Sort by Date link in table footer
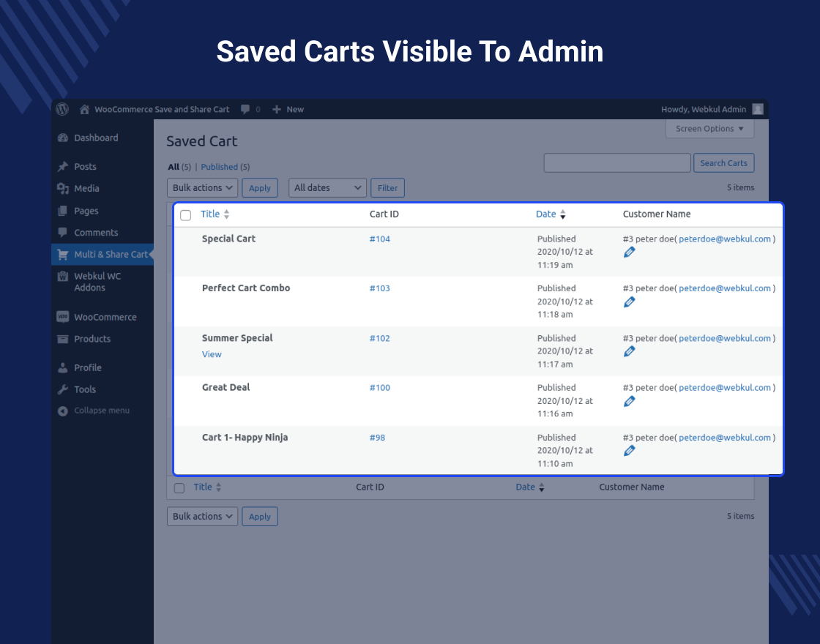 pos(525,487)
